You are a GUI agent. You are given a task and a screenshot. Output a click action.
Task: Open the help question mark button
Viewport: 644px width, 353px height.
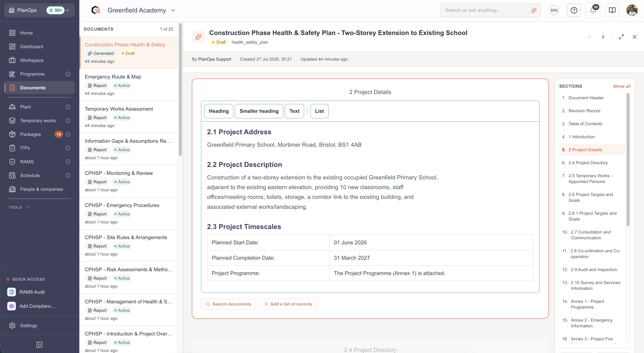click(574, 10)
